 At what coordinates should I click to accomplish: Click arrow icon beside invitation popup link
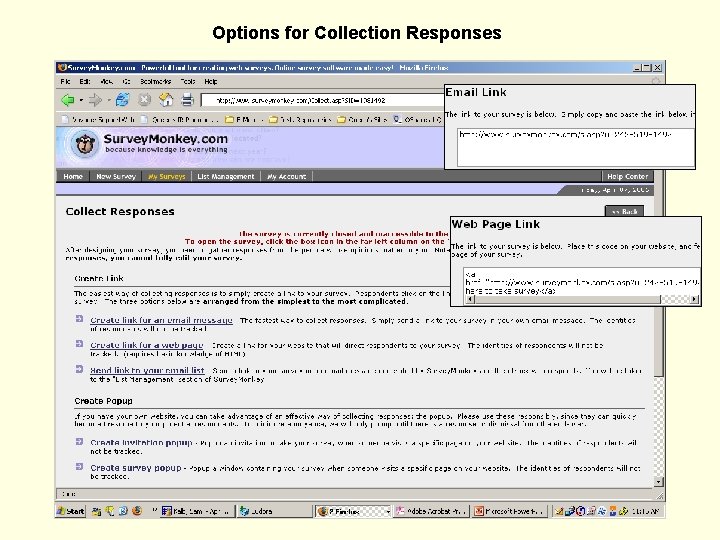point(79,441)
